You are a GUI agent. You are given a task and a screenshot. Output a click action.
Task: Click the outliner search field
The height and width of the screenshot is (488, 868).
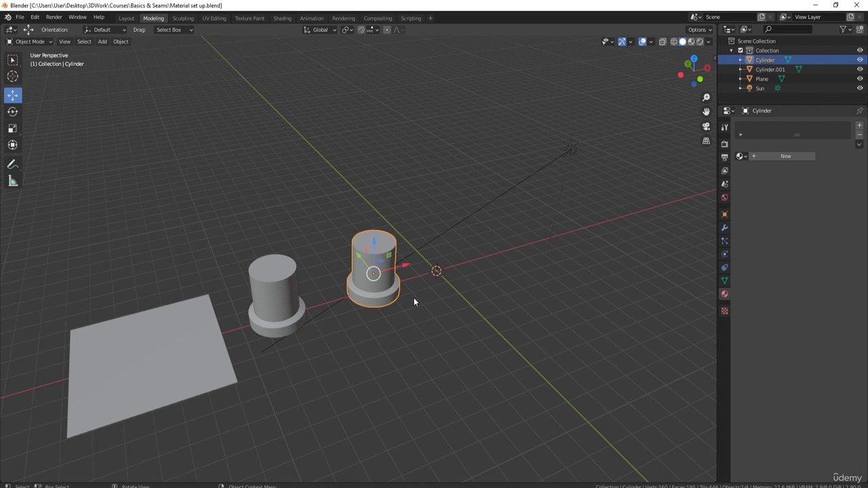click(789, 29)
